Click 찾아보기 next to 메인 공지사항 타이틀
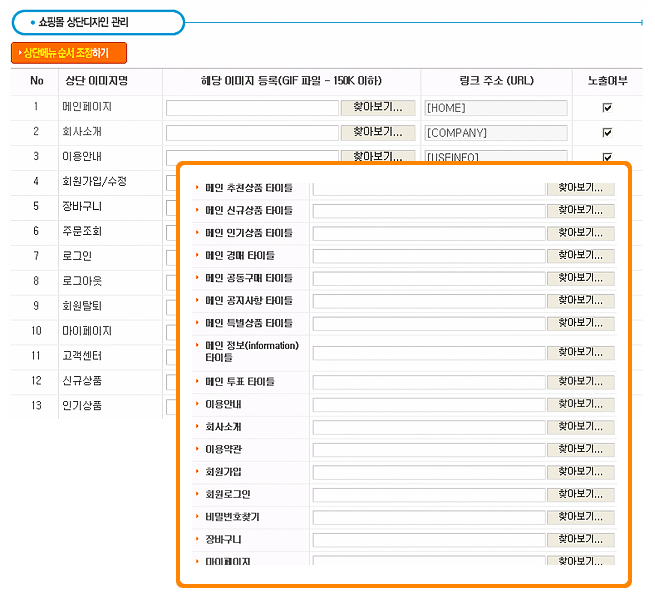The height and width of the screenshot is (596, 655). (x=580, y=301)
